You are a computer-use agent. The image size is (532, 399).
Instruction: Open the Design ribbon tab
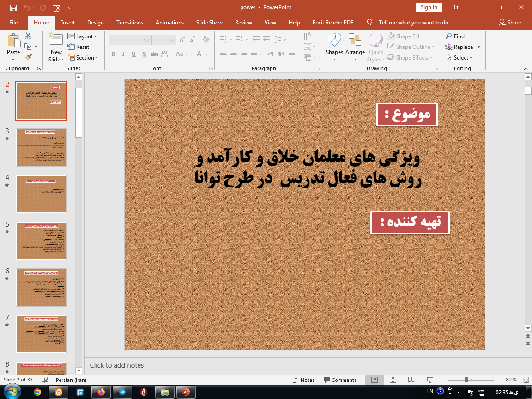[x=95, y=23]
